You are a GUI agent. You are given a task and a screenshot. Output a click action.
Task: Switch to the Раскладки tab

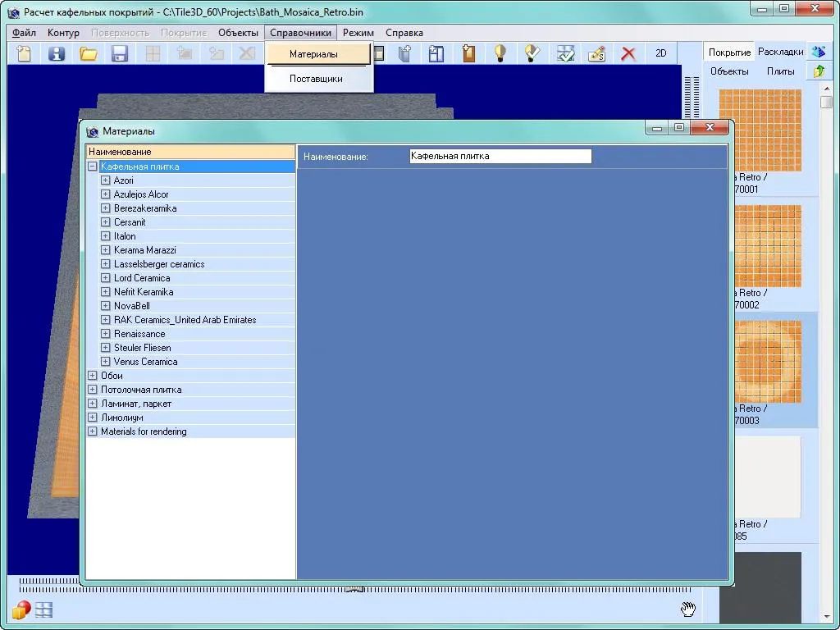point(781,52)
